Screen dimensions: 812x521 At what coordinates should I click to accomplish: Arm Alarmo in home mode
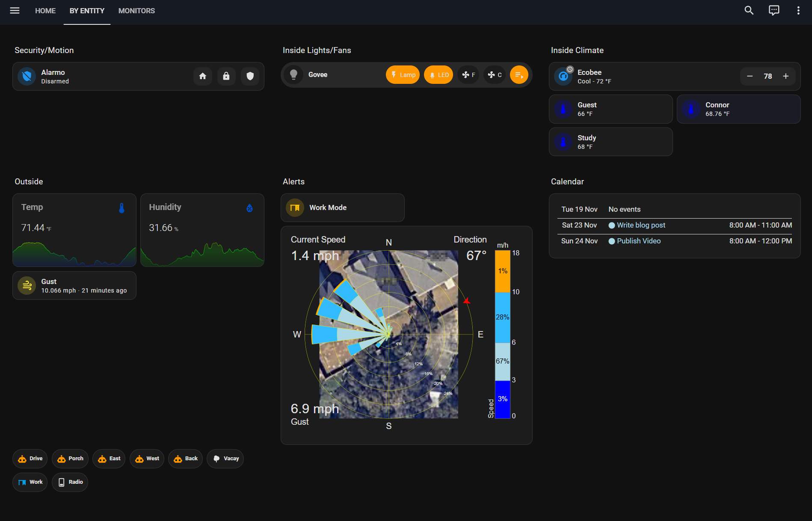203,76
